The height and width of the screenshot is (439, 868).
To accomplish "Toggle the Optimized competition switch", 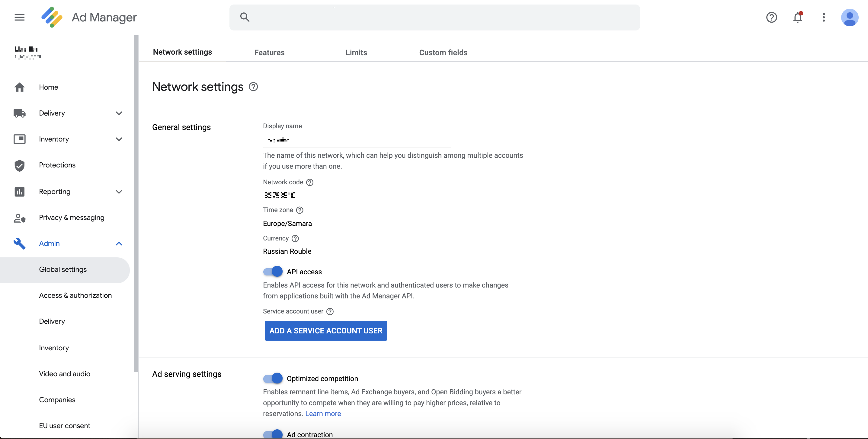I will click(x=273, y=378).
